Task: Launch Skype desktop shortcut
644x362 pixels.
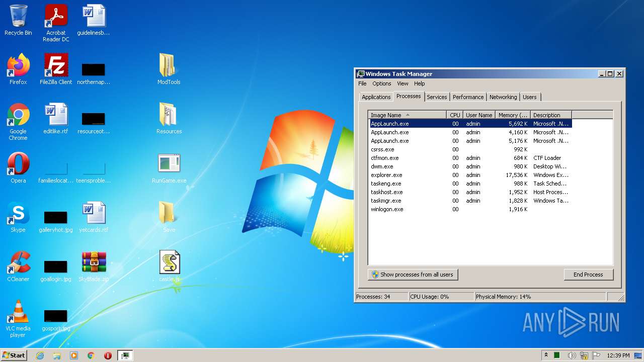Action: 18,217
